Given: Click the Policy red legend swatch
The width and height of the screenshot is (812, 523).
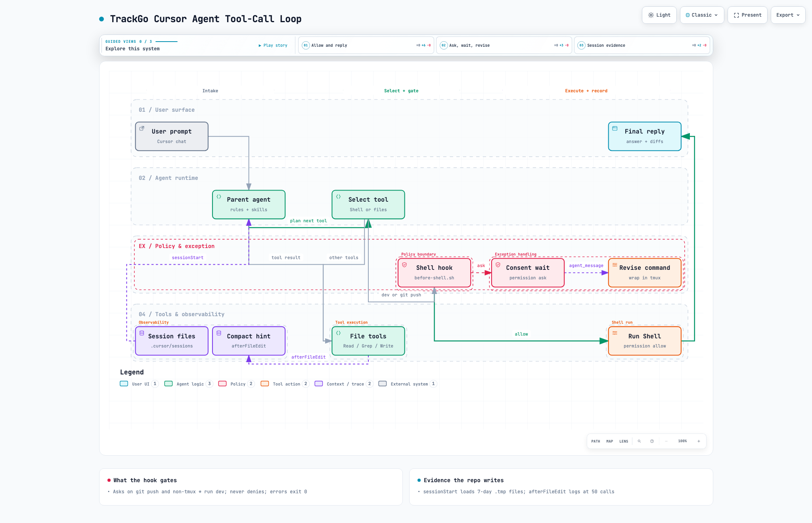Looking at the screenshot, I should tap(222, 384).
